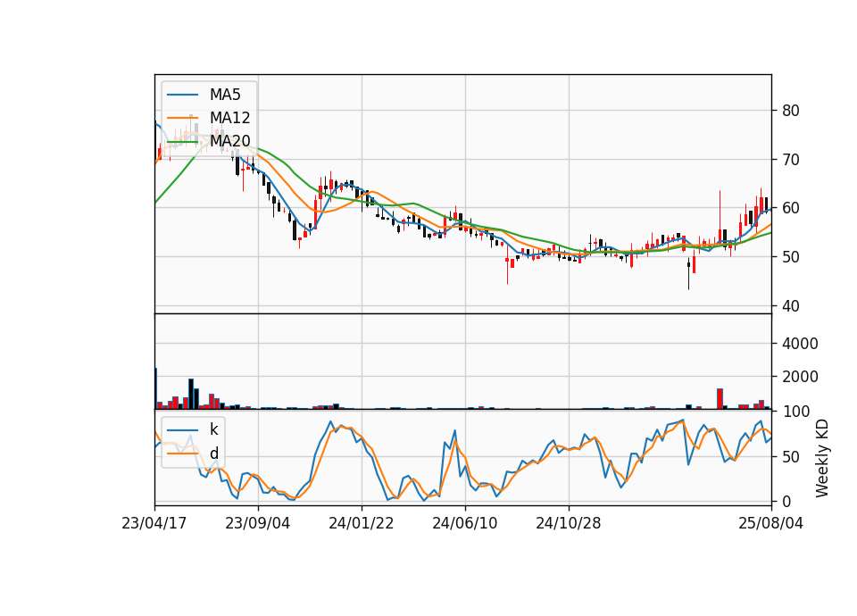The image size is (857, 616).
Task: Click the green MA20 line sample in legend
Action: pyautogui.click(x=182, y=141)
